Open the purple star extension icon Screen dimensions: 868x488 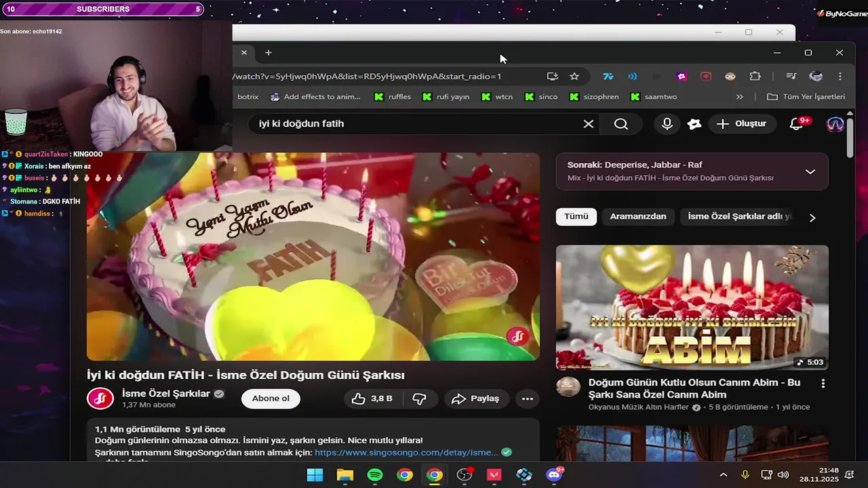click(682, 77)
